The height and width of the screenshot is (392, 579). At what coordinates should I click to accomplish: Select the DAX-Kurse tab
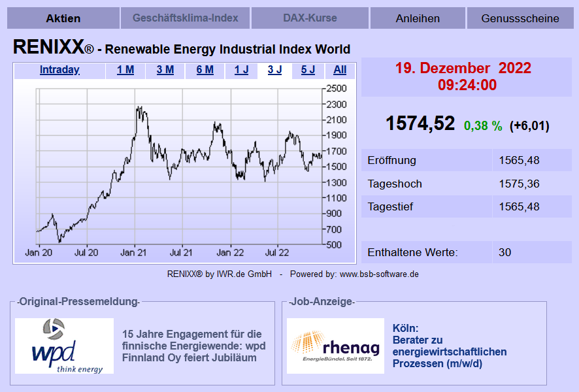pyautogui.click(x=310, y=18)
